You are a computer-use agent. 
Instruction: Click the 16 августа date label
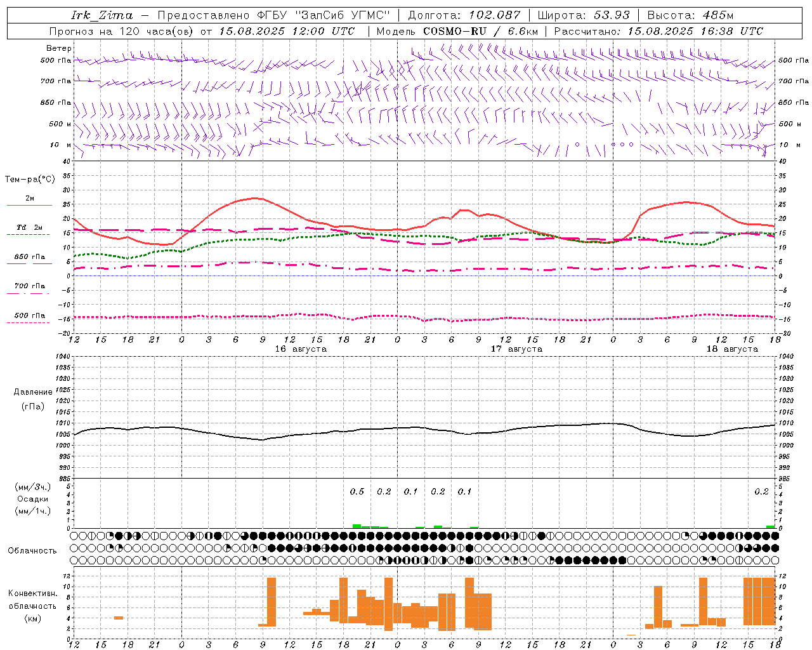coord(301,349)
